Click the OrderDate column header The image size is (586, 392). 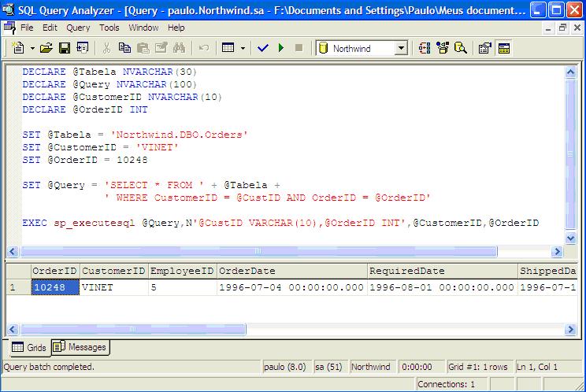[291, 271]
